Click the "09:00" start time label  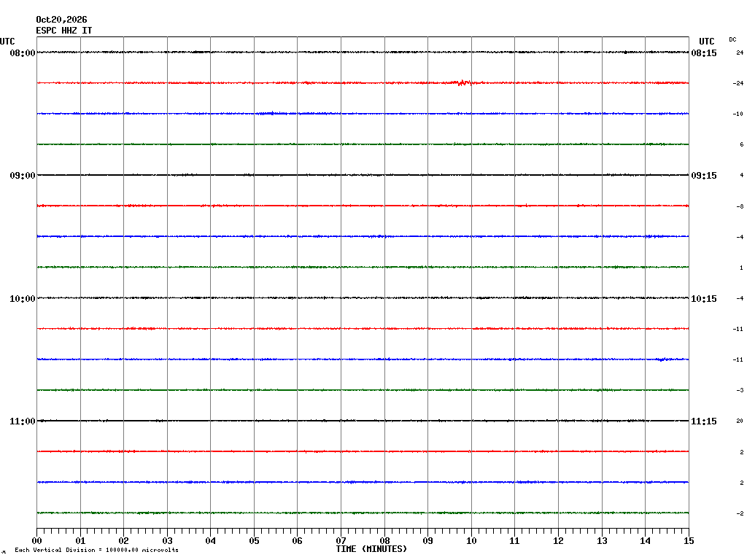coord(23,176)
